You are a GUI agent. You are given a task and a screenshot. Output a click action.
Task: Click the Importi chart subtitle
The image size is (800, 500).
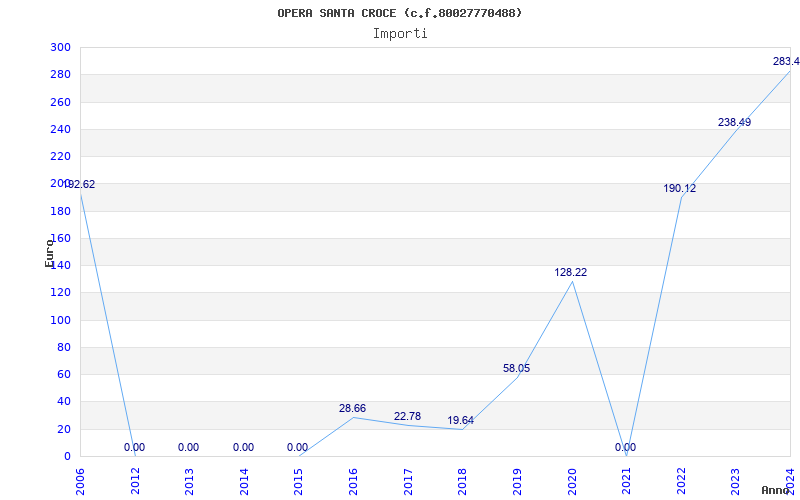[x=400, y=34]
